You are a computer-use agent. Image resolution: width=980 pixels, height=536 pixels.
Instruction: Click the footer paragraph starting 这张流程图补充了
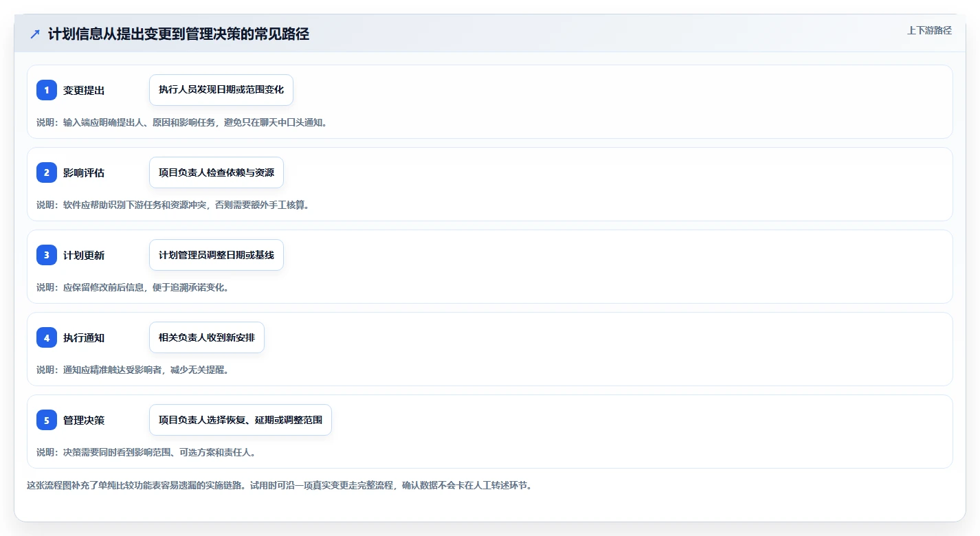click(279, 485)
